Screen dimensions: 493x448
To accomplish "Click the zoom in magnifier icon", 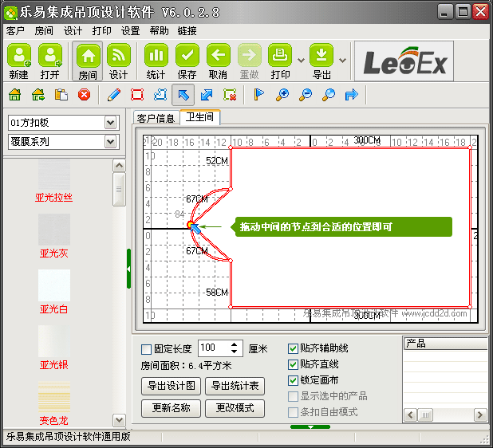I will pyautogui.click(x=282, y=95).
